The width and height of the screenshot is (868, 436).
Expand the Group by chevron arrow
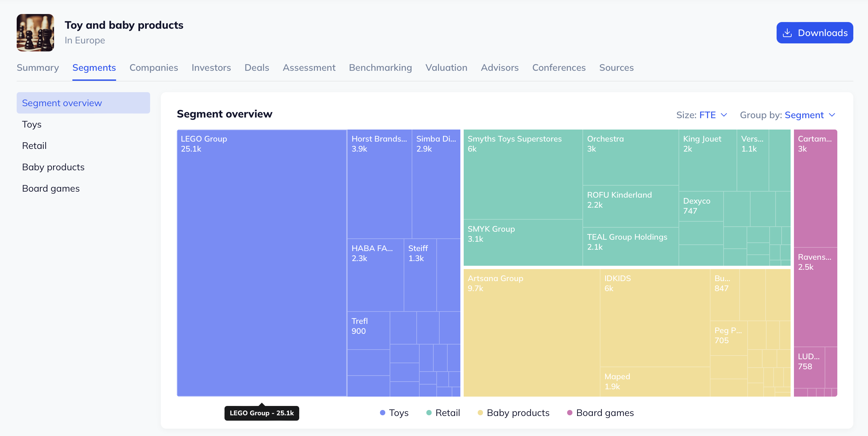click(832, 115)
